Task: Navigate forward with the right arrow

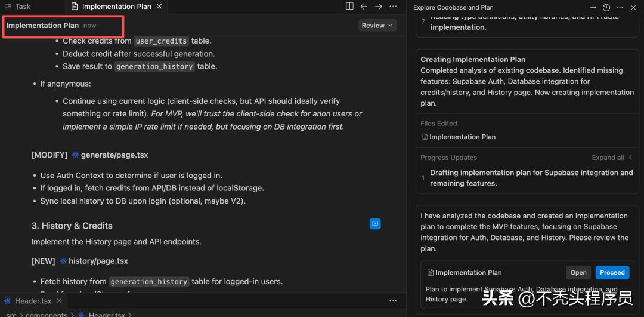Action: [378, 7]
